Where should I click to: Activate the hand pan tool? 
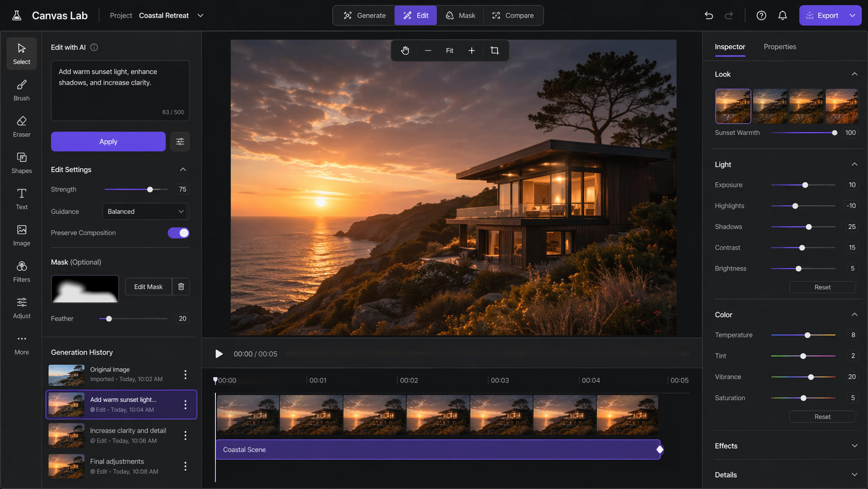(x=405, y=50)
